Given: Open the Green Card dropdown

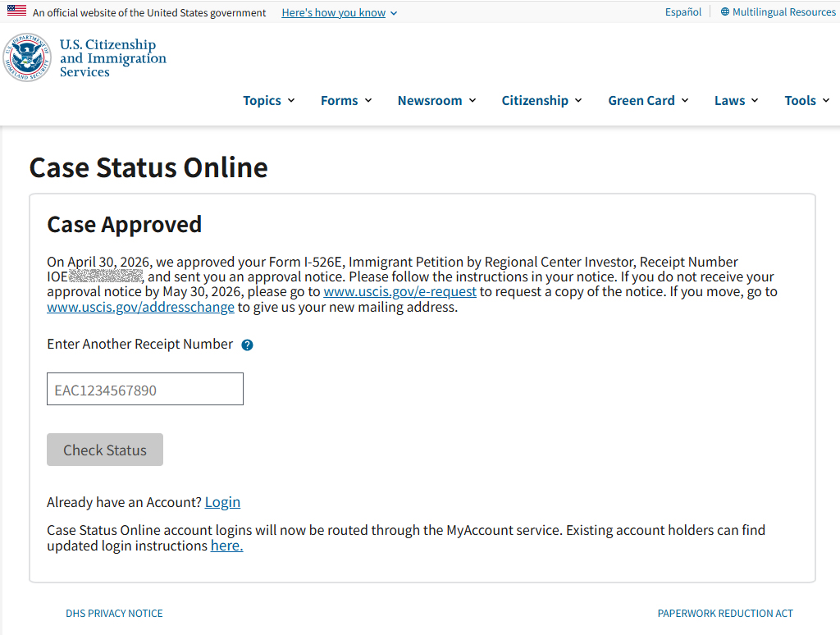Looking at the screenshot, I should (x=648, y=101).
